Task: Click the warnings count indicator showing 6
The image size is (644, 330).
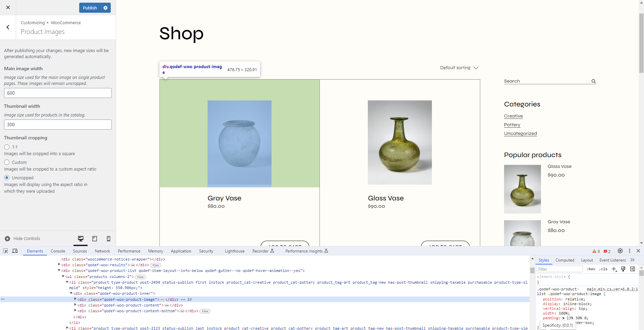Action: [x=596, y=251]
